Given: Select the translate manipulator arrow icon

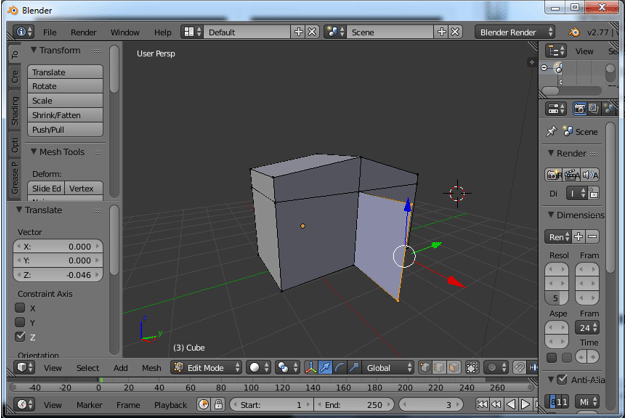Looking at the screenshot, I should (325, 367).
